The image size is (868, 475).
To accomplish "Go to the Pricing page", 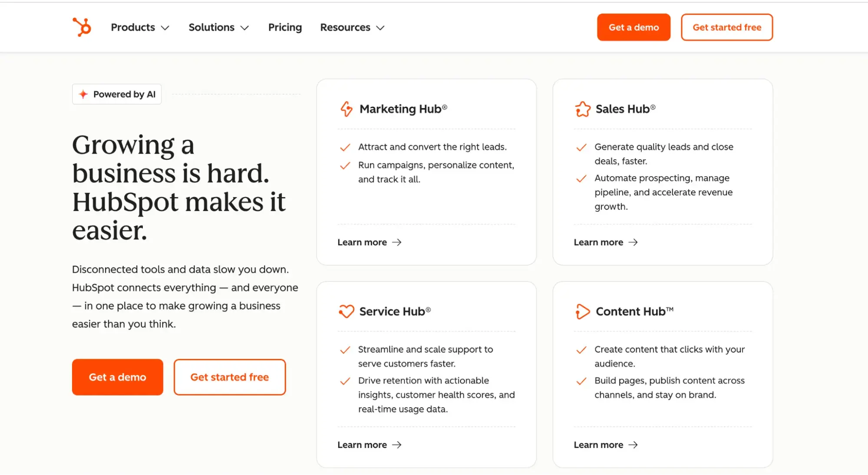I will coord(285,27).
